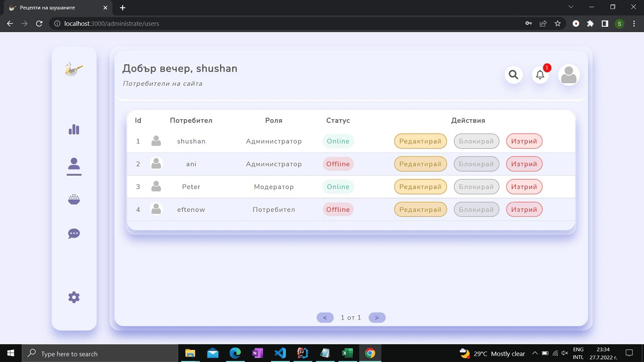The width and height of the screenshot is (644, 362).
Task: Click the search magnifier button
Action: point(513,75)
